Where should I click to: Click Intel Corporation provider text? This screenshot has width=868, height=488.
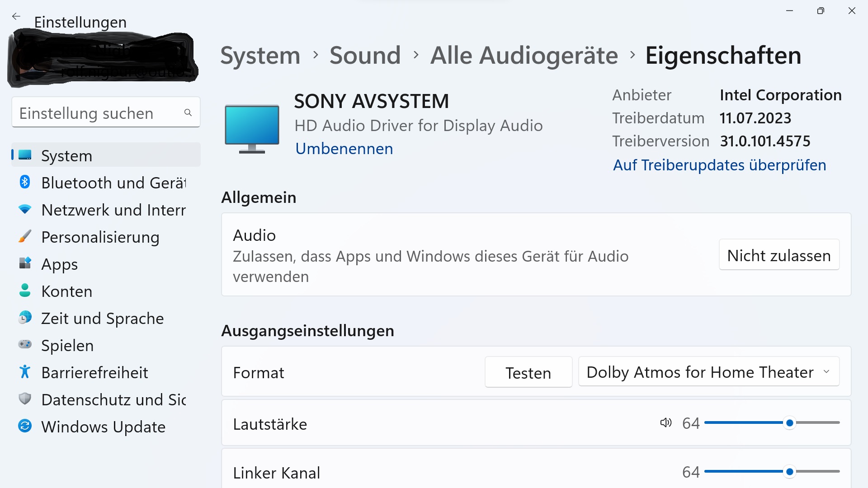click(x=781, y=95)
